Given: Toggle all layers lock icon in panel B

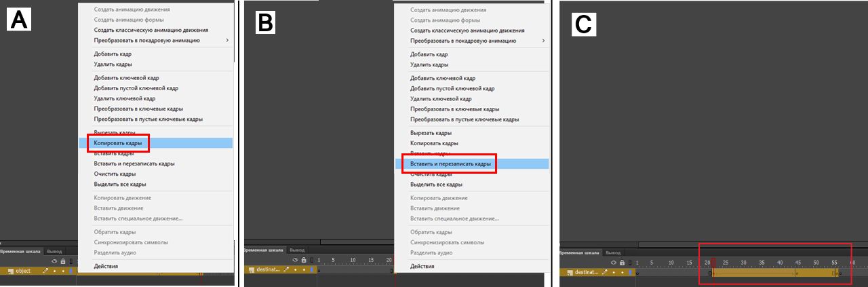Looking at the screenshot, I should click(x=304, y=260).
